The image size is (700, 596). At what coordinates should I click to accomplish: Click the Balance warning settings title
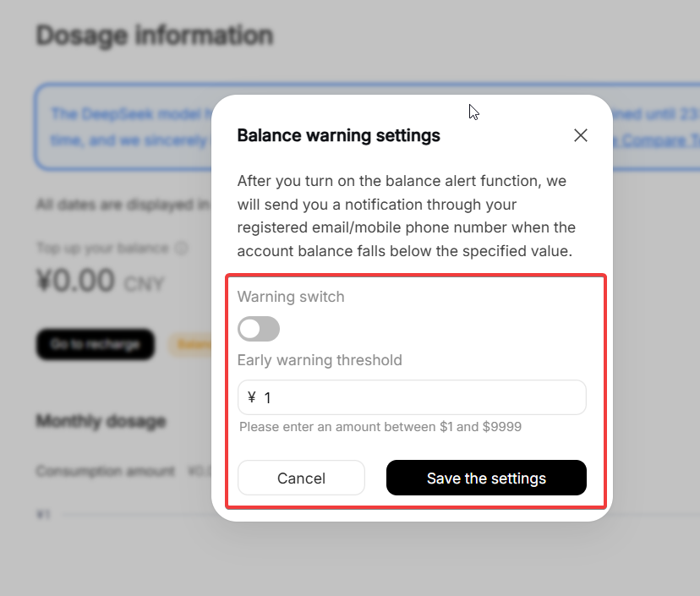click(x=338, y=135)
